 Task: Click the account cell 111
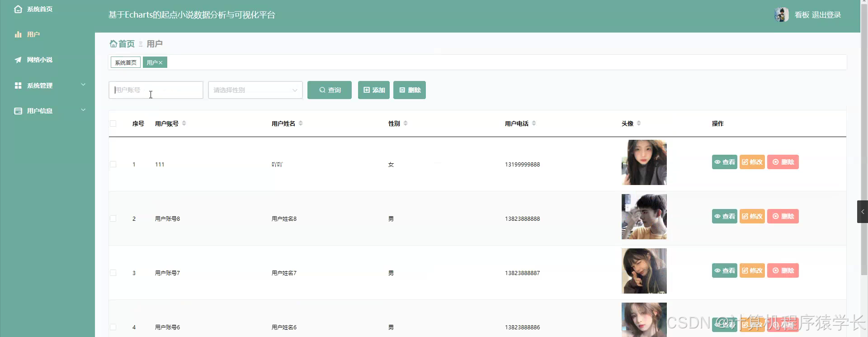coord(160,165)
